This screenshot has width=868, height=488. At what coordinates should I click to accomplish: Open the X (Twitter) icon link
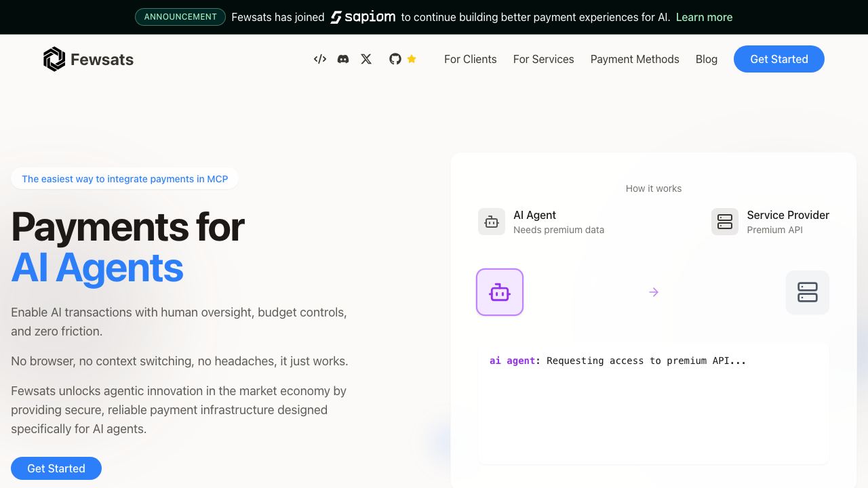(x=366, y=59)
